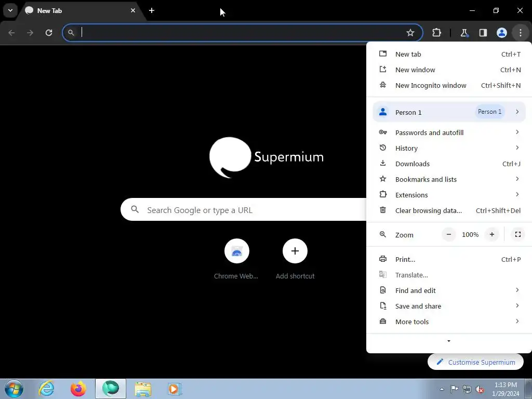532x399 pixels.
Task: Expand Save and share submenu
Action: [449, 307]
